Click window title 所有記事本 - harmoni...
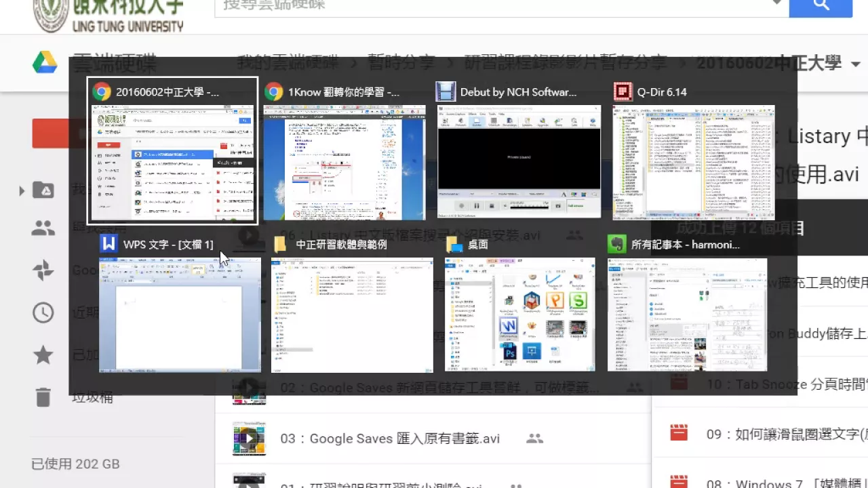Image resolution: width=868 pixels, height=488 pixels. [686, 245]
